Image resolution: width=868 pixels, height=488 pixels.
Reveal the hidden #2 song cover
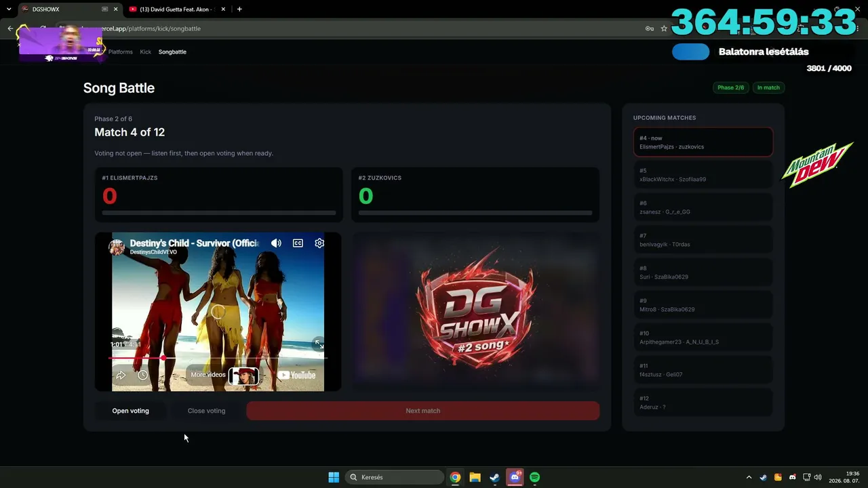[475, 312]
